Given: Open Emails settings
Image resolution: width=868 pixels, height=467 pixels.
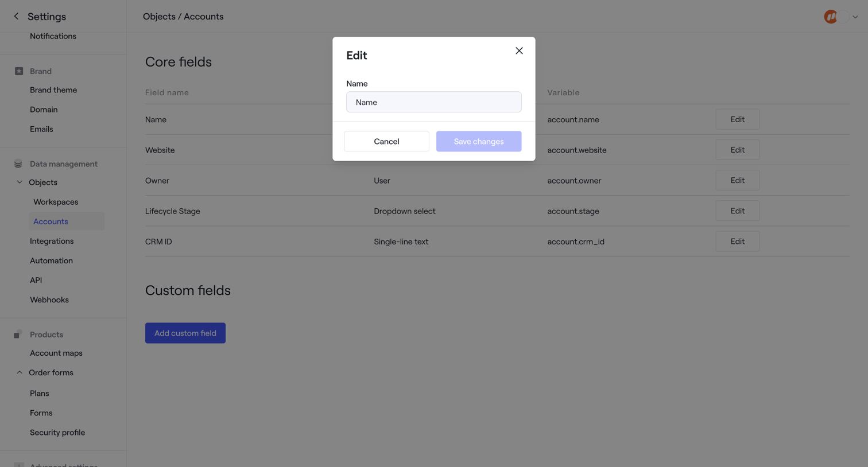Looking at the screenshot, I should [x=41, y=129].
